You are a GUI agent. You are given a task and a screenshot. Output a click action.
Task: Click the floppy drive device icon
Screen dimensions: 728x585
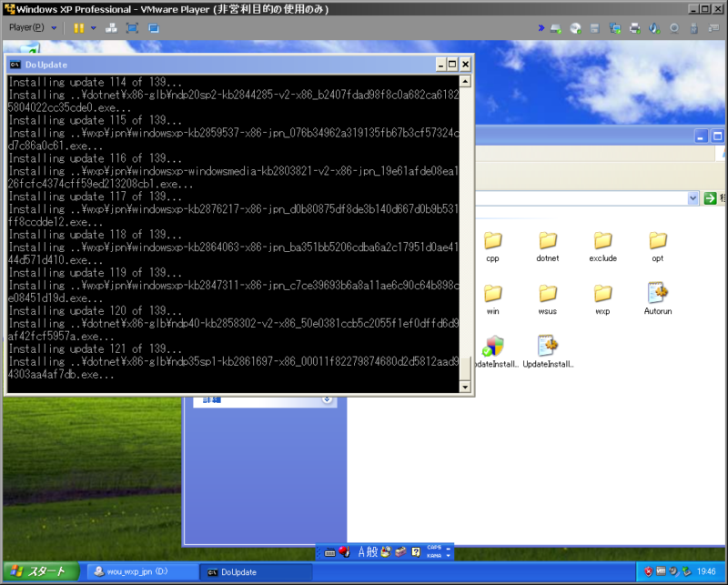595,29
